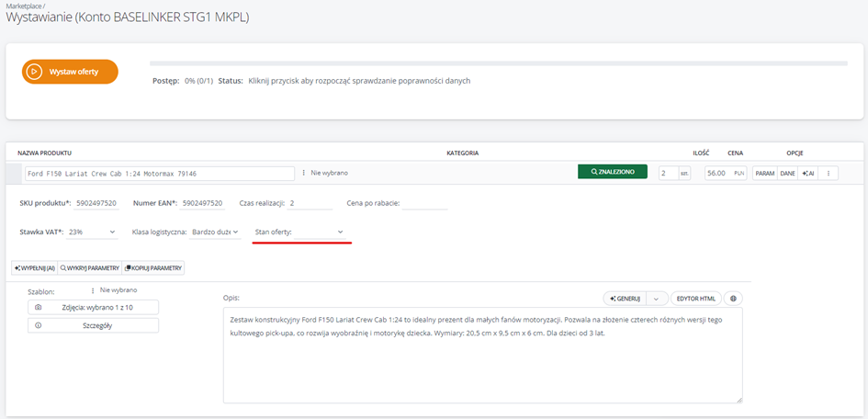The height and width of the screenshot is (419, 868).
Task: Click the green Znaleziono category button
Action: (612, 172)
